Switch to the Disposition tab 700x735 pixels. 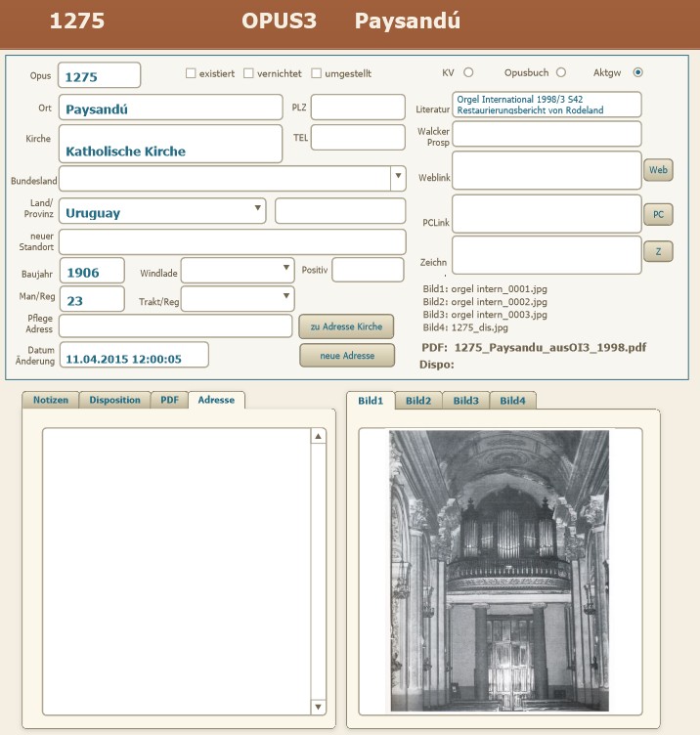(115, 400)
